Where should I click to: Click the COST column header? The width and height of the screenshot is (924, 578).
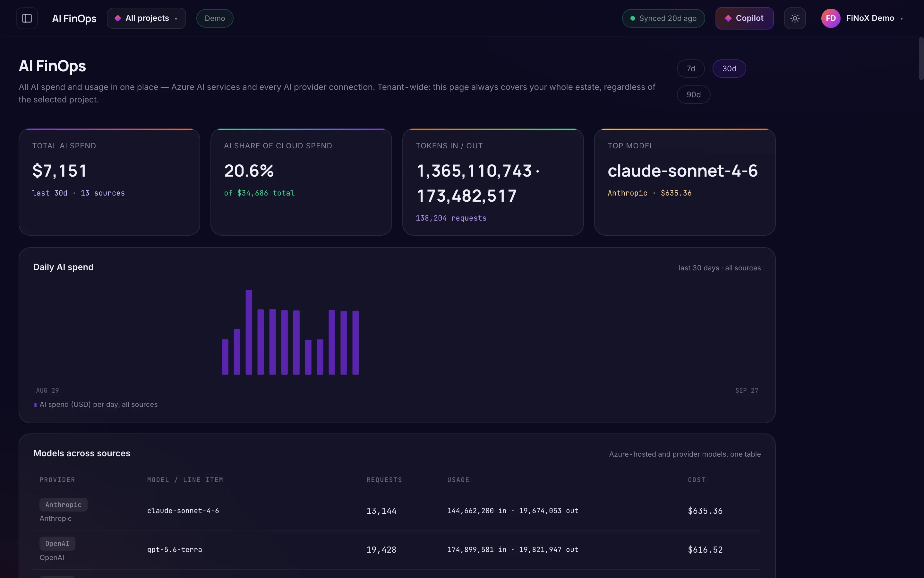point(697,480)
